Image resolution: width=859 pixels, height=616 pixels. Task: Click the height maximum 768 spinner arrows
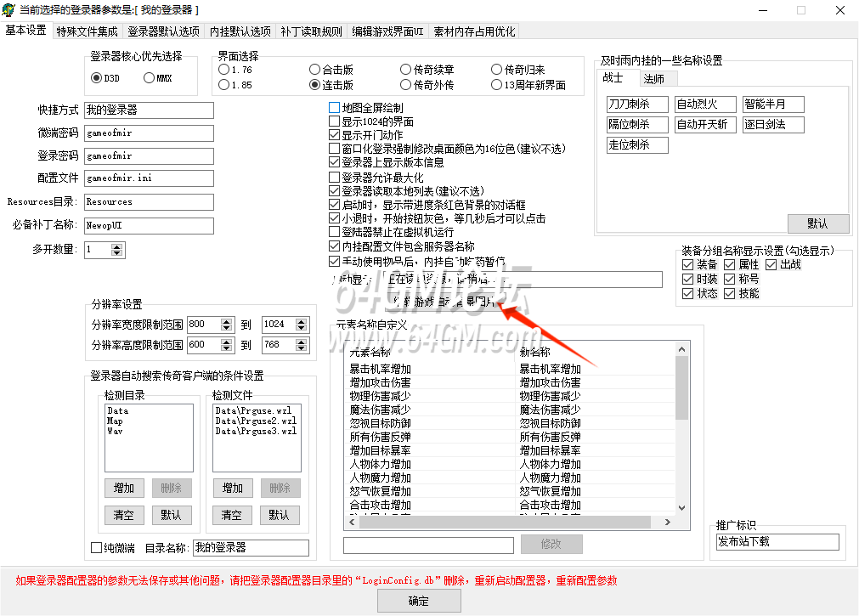(x=302, y=345)
